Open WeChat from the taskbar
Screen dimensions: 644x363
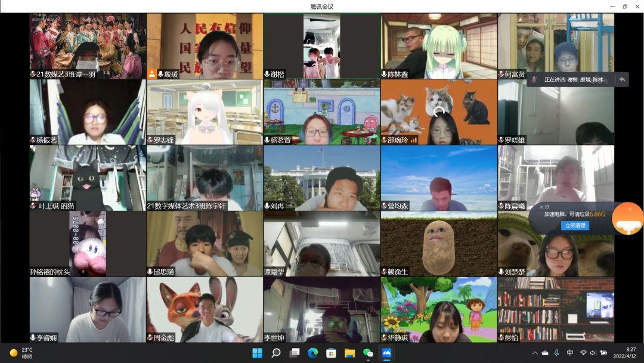click(368, 353)
